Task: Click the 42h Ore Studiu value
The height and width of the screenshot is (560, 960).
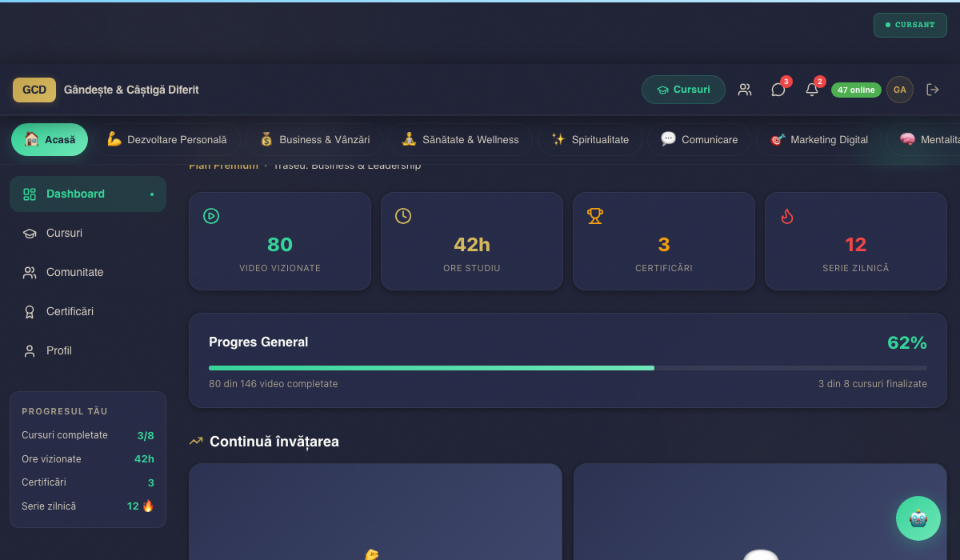Action: [472, 245]
